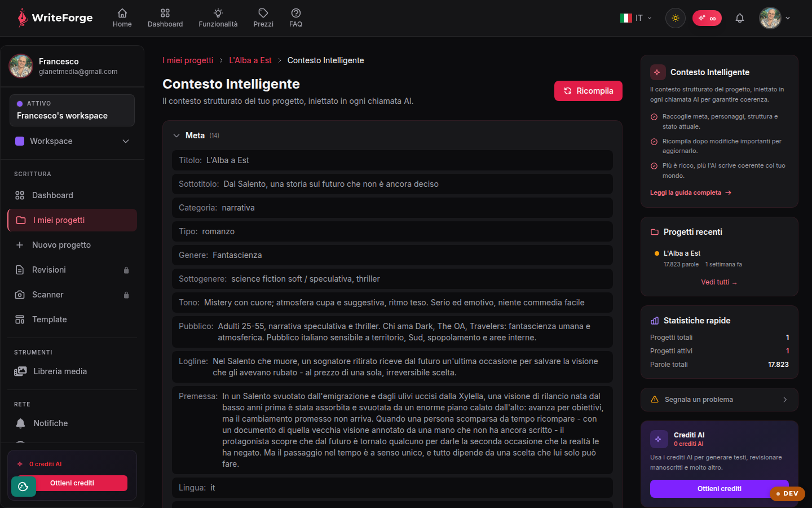The height and width of the screenshot is (508, 812).
Task: Open the Notifiche bell in sidebar
Action: pos(20,423)
